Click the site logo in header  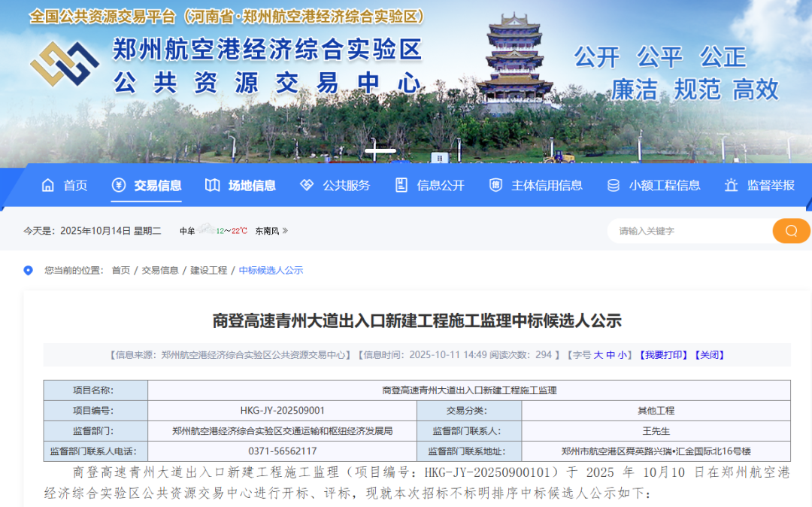coord(65,64)
